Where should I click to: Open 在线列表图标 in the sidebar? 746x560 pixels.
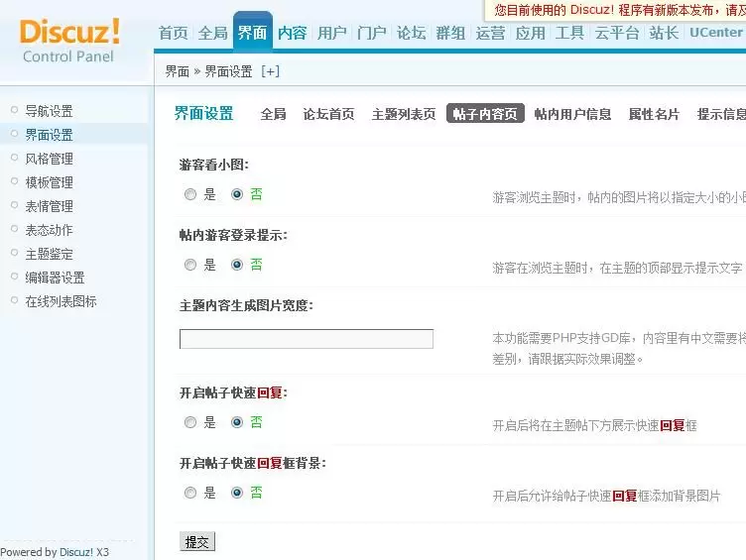point(61,301)
